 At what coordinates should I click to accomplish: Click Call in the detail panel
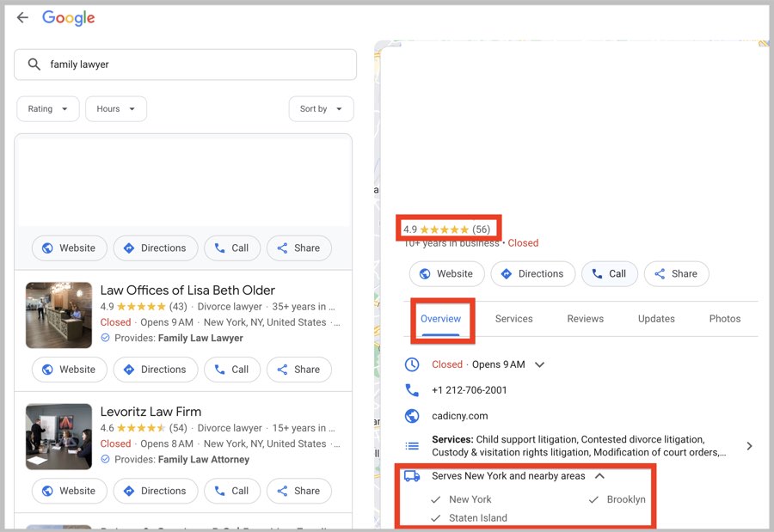(x=610, y=274)
